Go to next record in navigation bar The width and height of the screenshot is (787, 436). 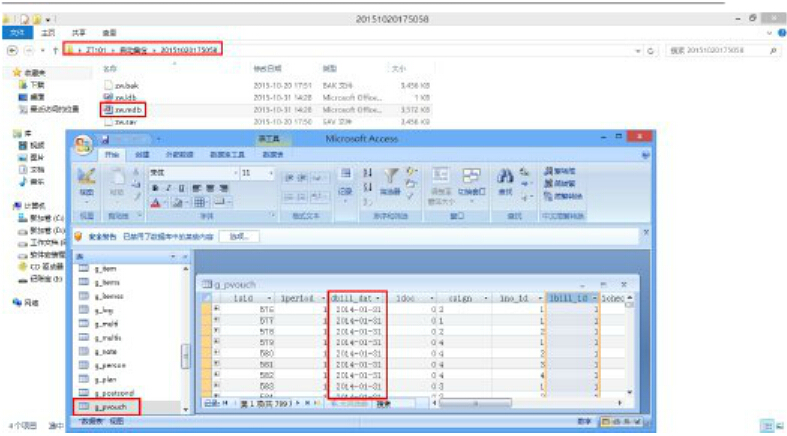click(298, 403)
